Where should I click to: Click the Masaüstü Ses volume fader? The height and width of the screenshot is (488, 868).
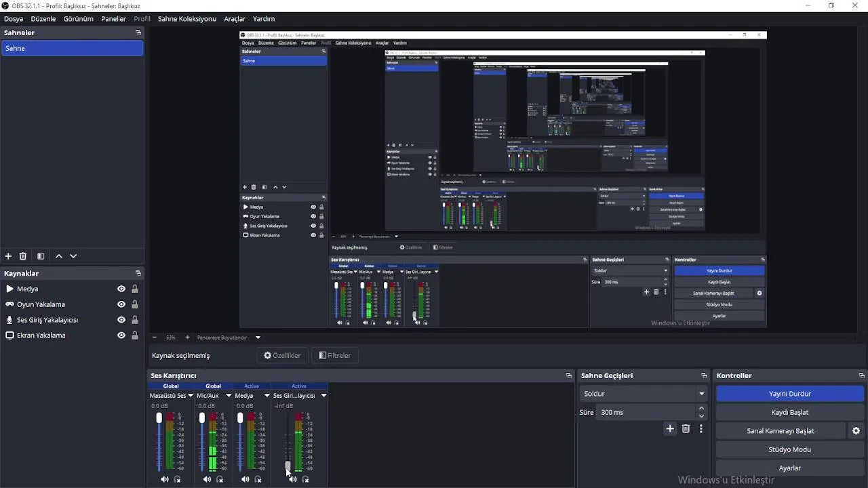(x=159, y=418)
